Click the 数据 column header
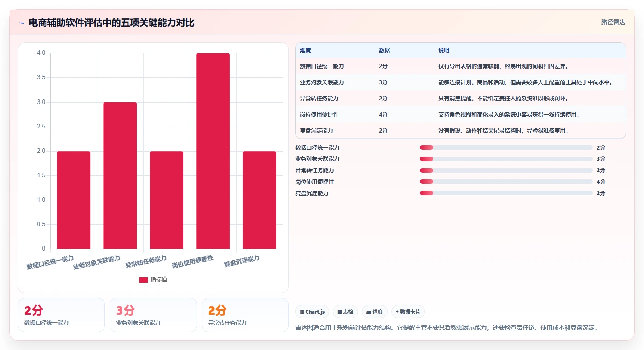 384,51
